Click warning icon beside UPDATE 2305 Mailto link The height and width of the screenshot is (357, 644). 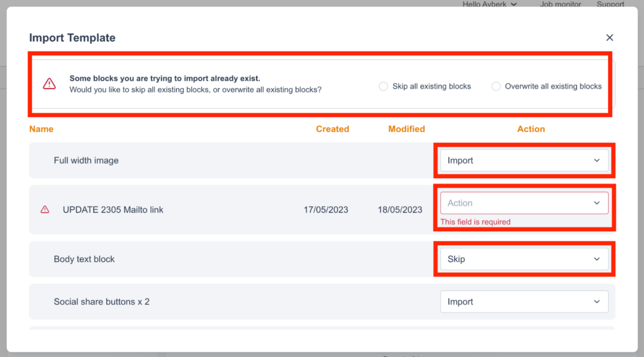point(45,210)
